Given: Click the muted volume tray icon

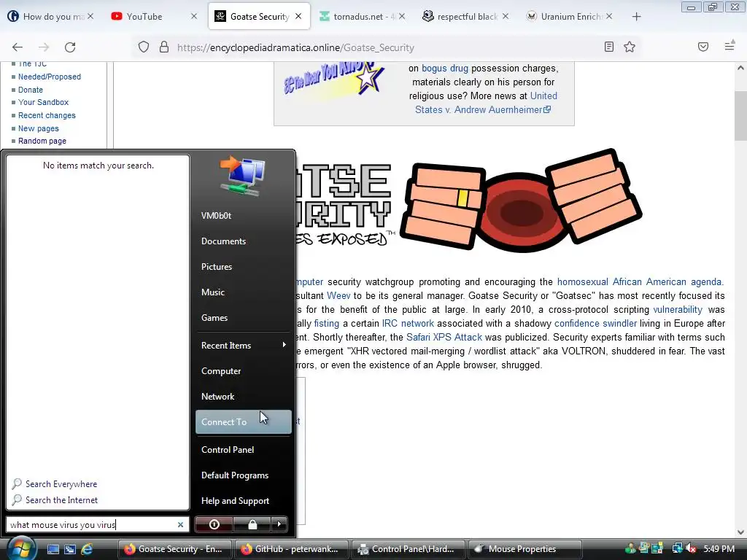Looking at the screenshot, I should (691, 549).
